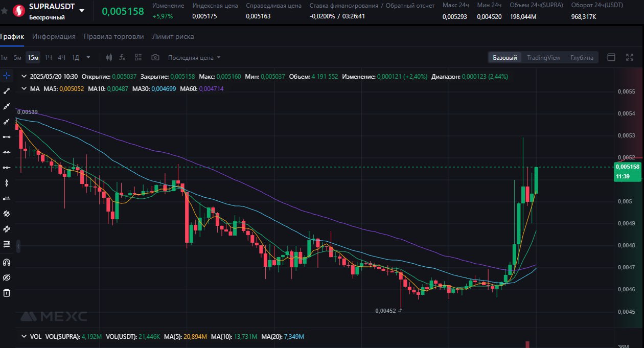
Task: Switch chart to Базовый mode
Action: tap(504, 57)
